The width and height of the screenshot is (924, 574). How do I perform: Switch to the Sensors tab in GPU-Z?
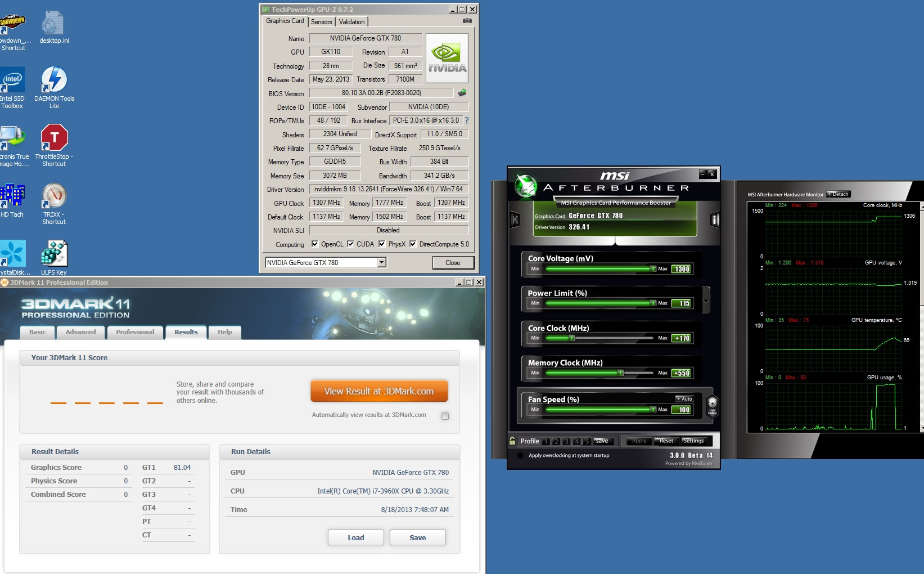tap(321, 22)
